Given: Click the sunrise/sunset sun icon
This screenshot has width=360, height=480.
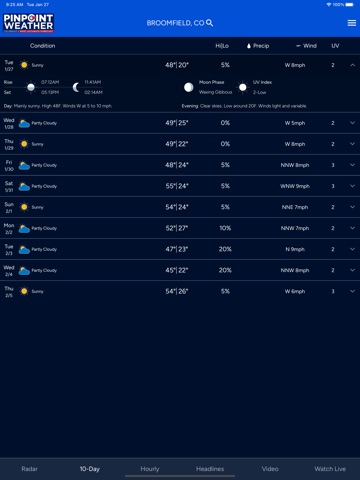Looking at the screenshot, I should (x=31, y=87).
